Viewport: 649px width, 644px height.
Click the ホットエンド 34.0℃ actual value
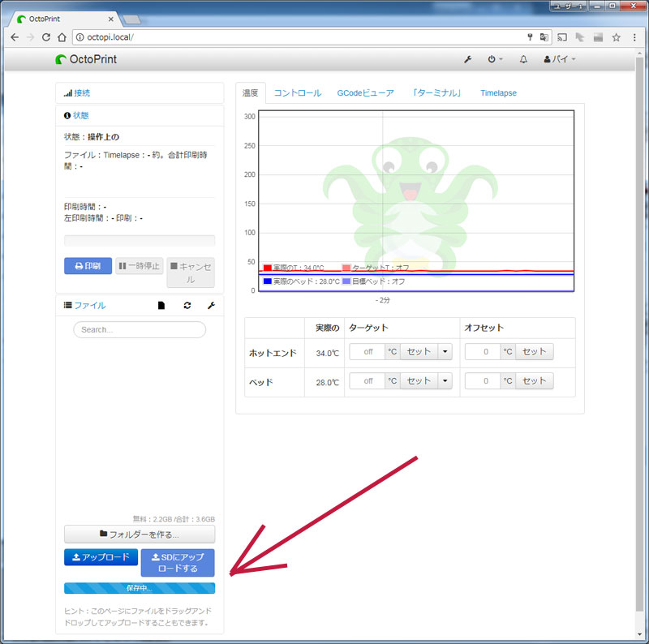point(328,353)
